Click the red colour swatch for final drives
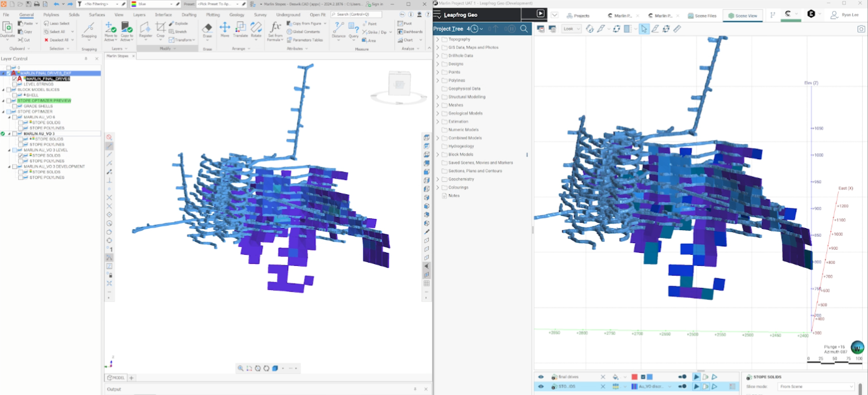Viewport: 868px width, 395px height. [x=634, y=377]
